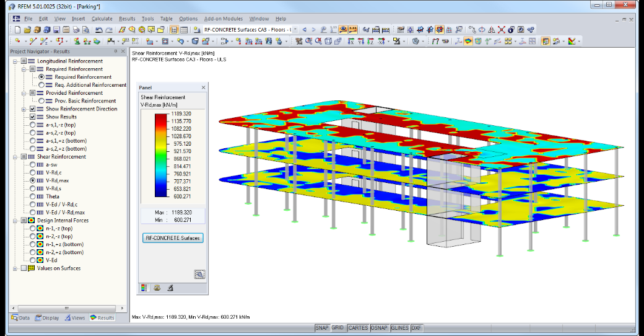Toggle the Project Navigator display icon

point(174,30)
